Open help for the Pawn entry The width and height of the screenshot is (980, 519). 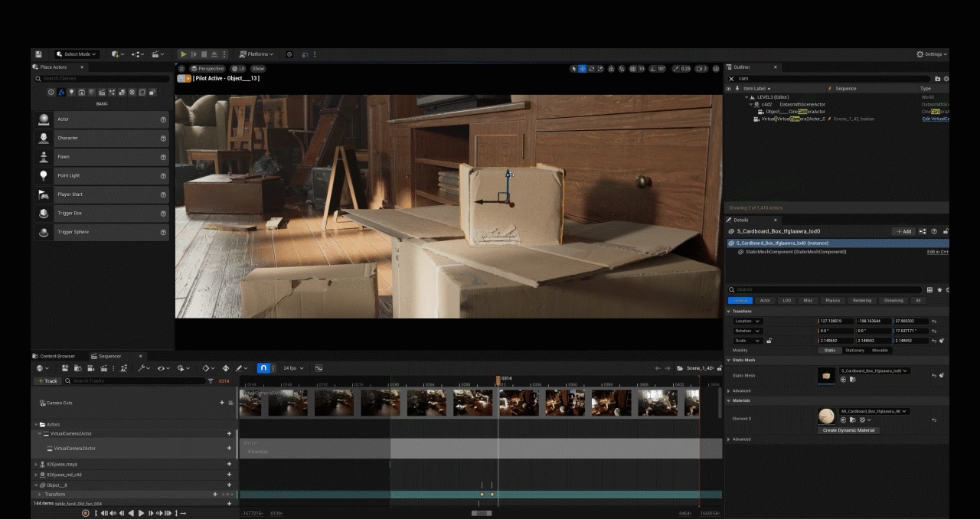[163, 157]
